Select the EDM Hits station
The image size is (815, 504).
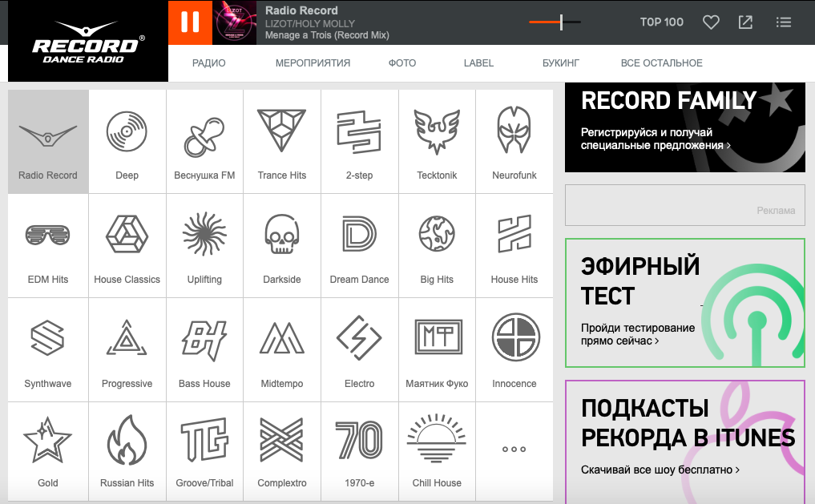48,246
